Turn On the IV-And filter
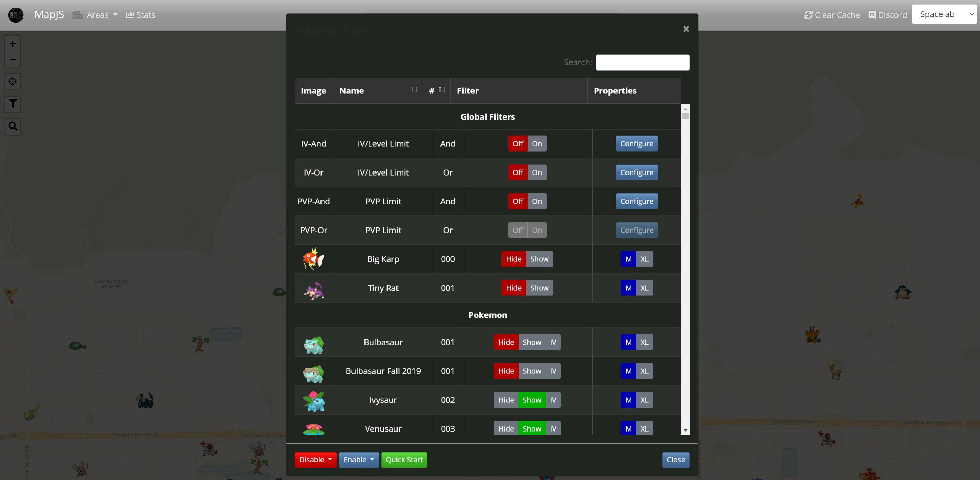The height and width of the screenshot is (480, 980). [x=536, y=144]
